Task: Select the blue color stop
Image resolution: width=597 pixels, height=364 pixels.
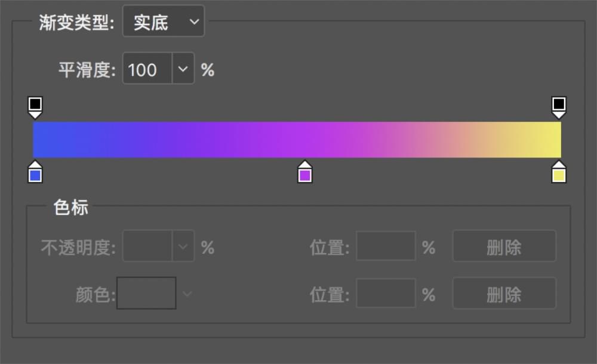Action: pyautogui.click(x=35, y=173)
